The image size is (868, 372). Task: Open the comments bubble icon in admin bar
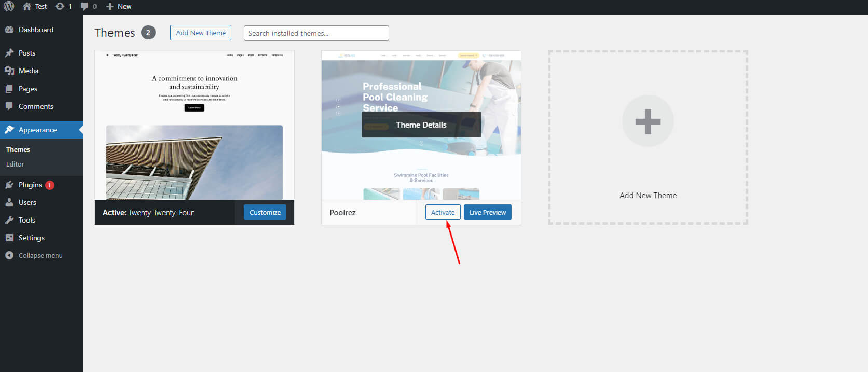(x=85, y=6)
